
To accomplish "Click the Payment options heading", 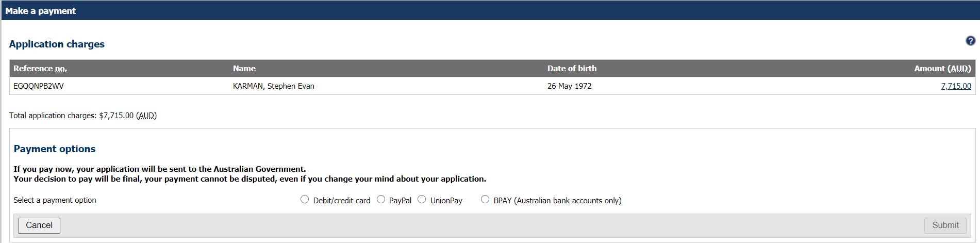I will pyautogui.click(x=55, y=149).
